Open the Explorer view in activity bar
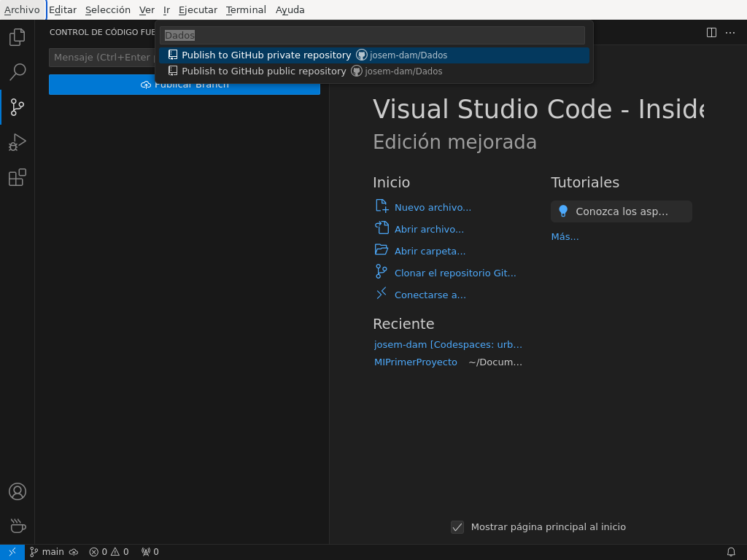The height and width of the screenshot is (560, 747). [x=18, y=37]
